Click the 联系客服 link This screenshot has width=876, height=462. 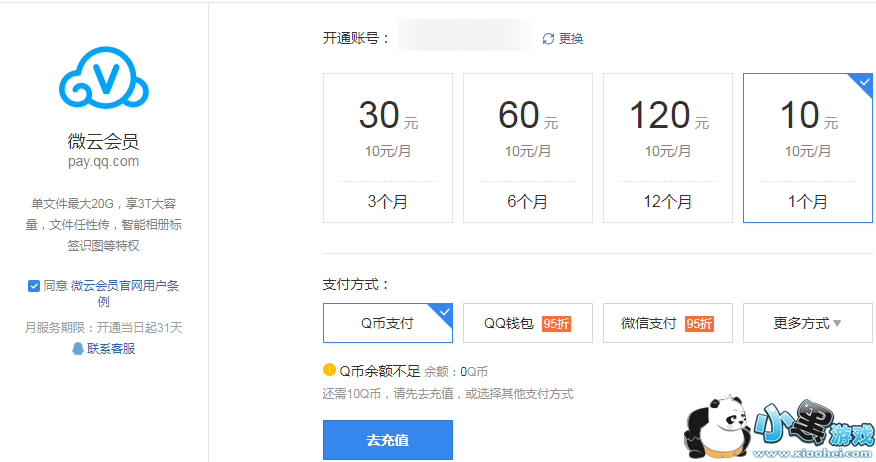pyautogui.click(x=111, y=349)
